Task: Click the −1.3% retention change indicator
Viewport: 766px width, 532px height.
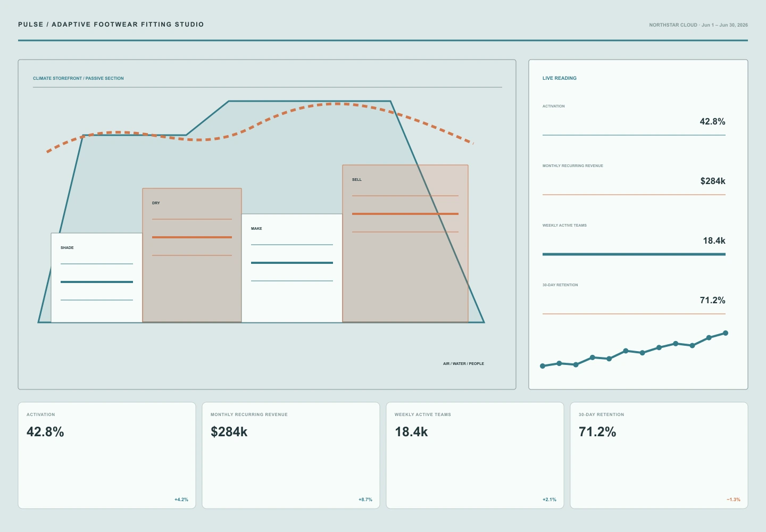Action: [734, 500]
